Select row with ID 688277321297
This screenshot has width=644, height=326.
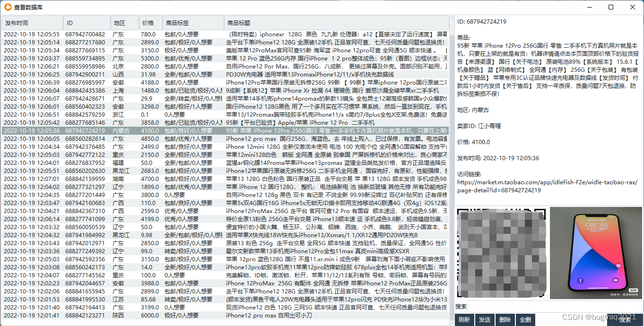[225, 187]
